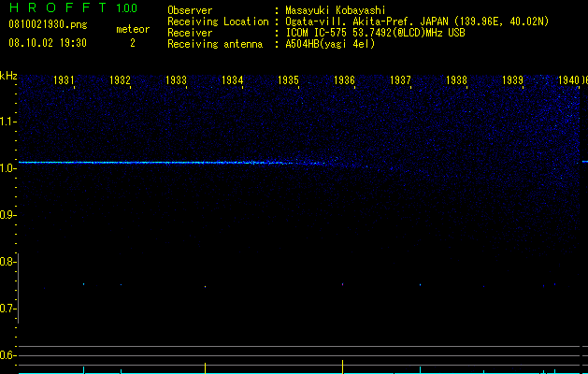Click the meteor count value 2

click(x=133, y=43)
